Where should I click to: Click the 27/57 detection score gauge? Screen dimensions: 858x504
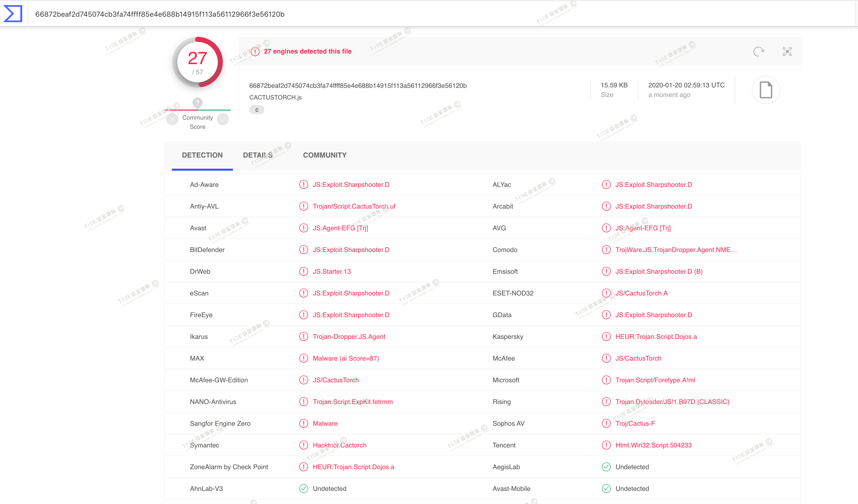pos(198,62)
